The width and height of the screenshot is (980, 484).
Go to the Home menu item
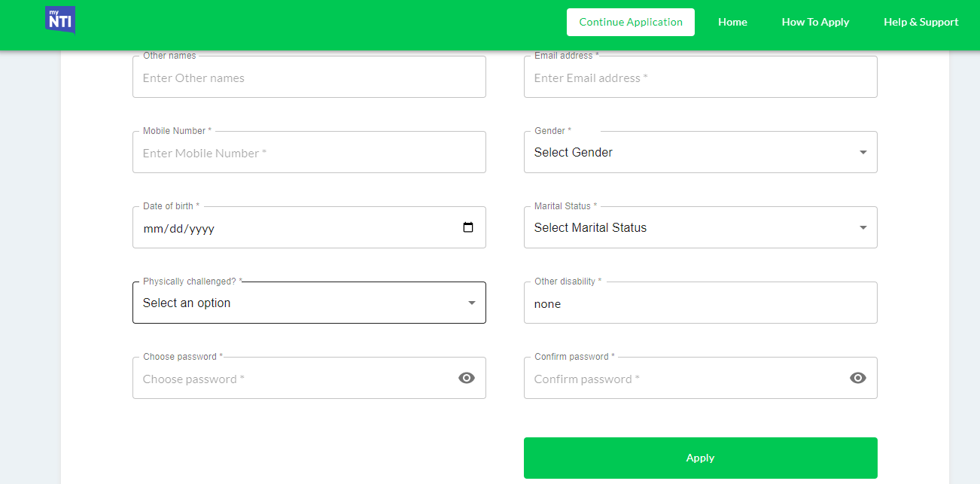(732, 22)
